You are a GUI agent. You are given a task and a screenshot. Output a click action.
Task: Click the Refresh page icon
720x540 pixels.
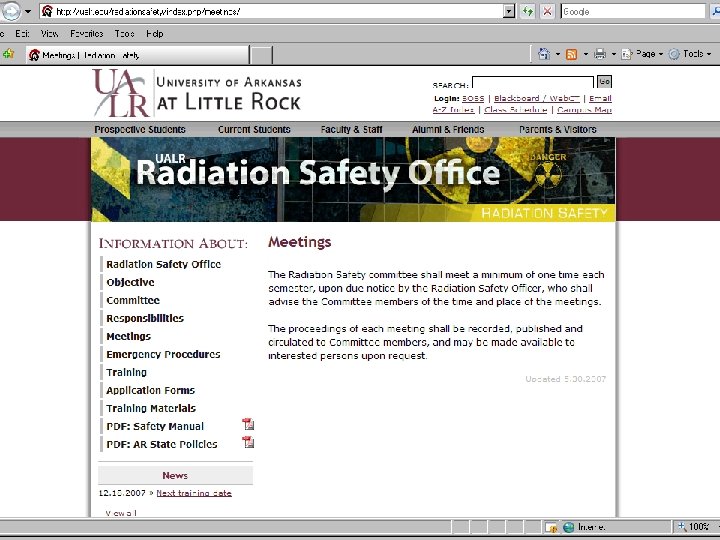[528, 11]
